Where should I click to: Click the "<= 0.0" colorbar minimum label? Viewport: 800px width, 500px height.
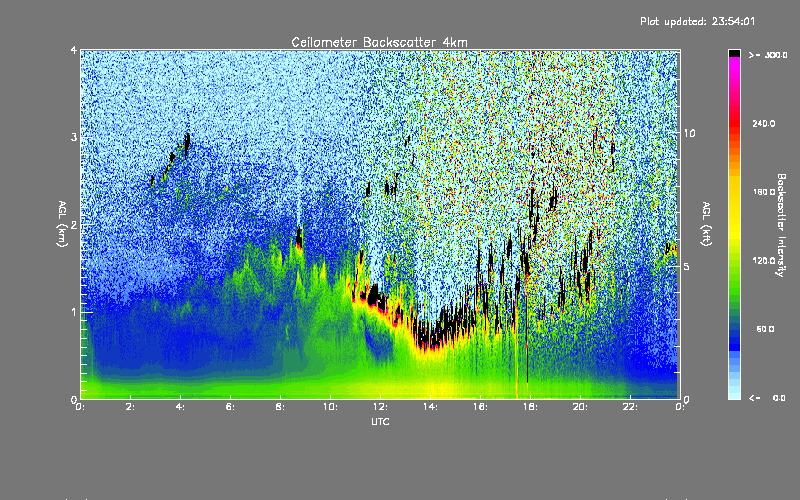click(x=767, y=398)
